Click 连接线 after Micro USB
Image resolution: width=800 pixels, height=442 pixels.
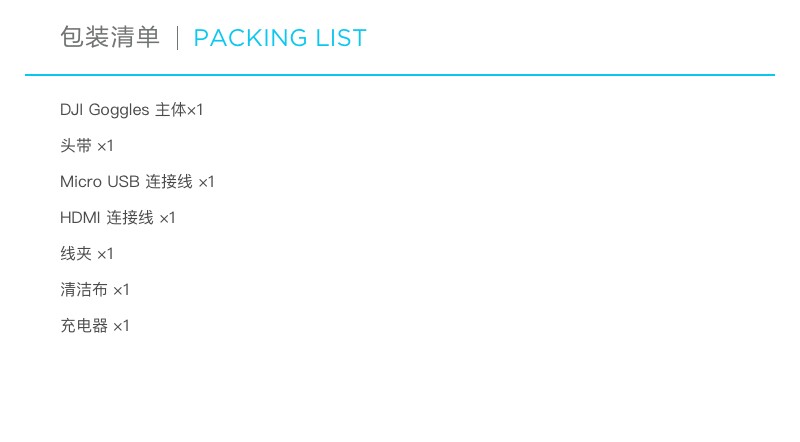(x=169, y=182)
